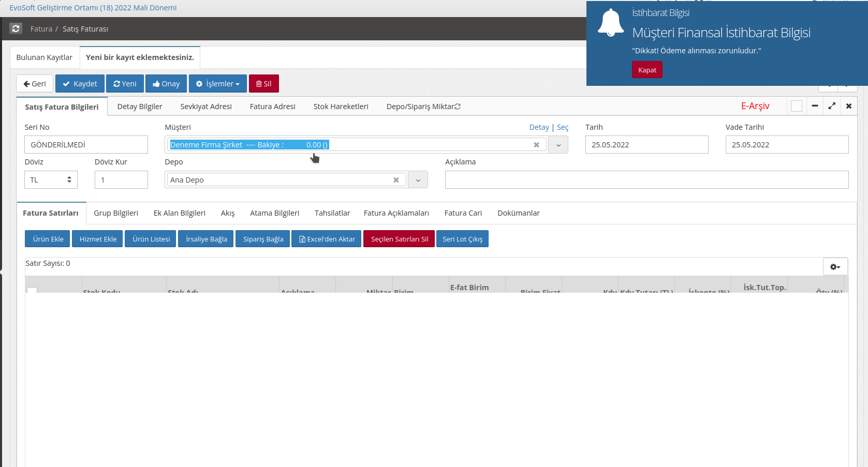Click into the Açıklama input field

(646, 180)
